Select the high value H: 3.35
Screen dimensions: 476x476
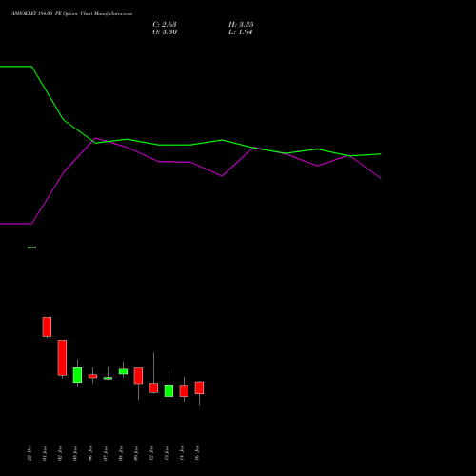(x=241, y=25)
